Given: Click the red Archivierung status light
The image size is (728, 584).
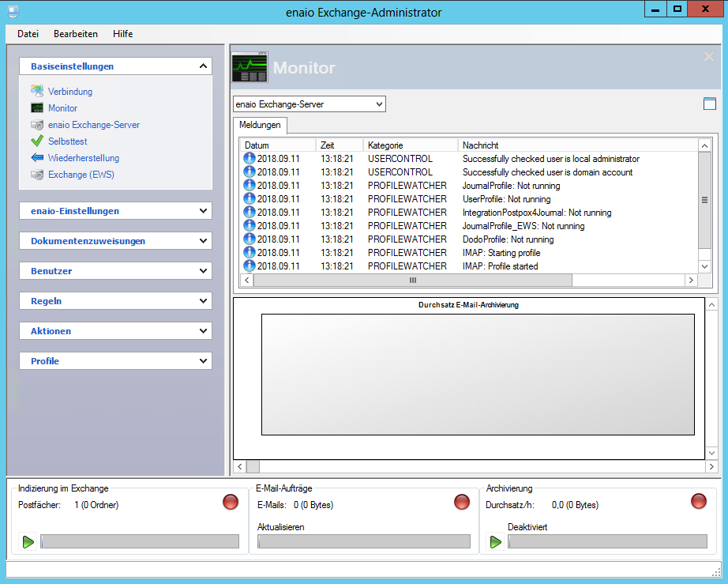Looking at the screenshot, I should 698,501.
